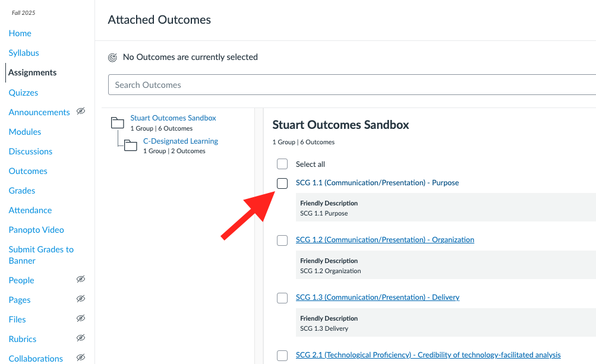Click the eye icon beside Rubrics

(x=81, y=338)
